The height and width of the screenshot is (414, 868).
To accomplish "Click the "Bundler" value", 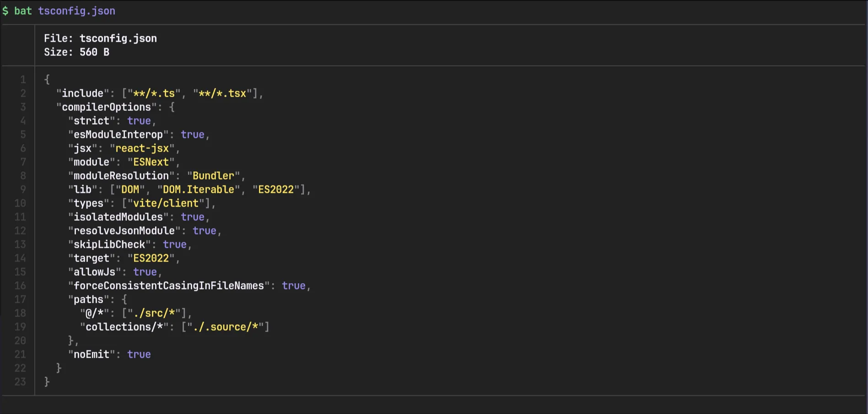I will coord(213,176).
